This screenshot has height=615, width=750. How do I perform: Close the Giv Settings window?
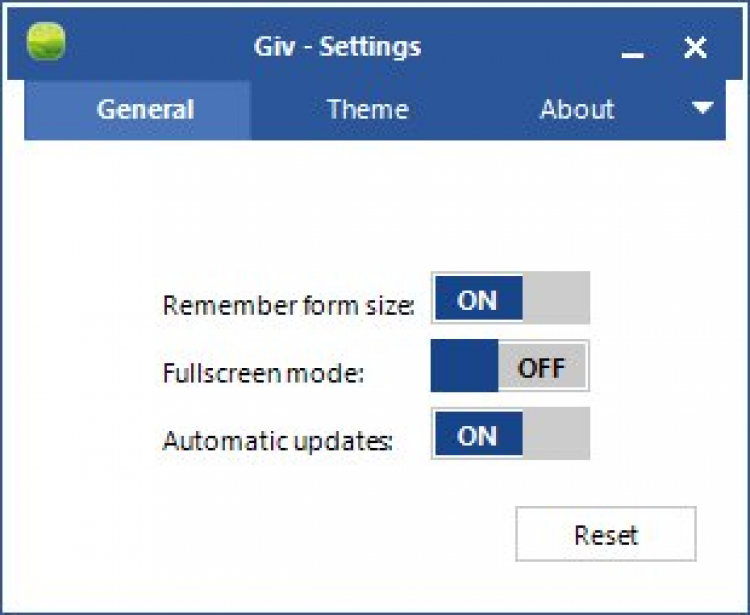[695, 46]
